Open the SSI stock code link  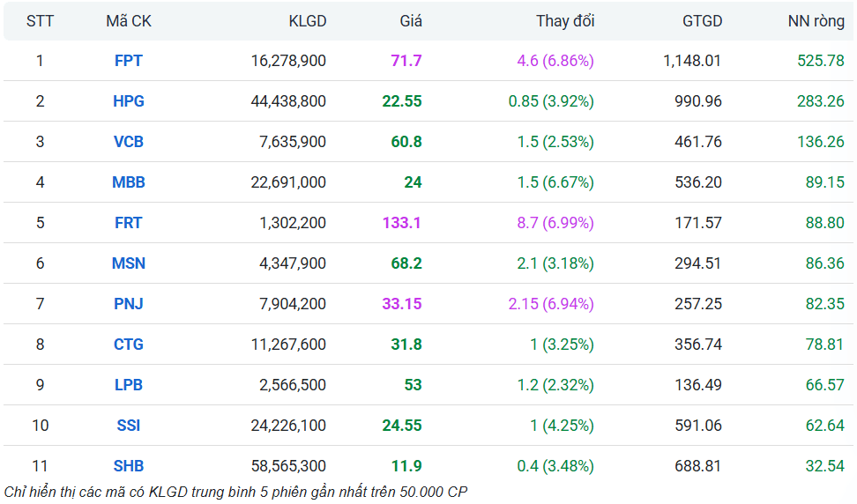pyautogui.click(x=129, y=426)
